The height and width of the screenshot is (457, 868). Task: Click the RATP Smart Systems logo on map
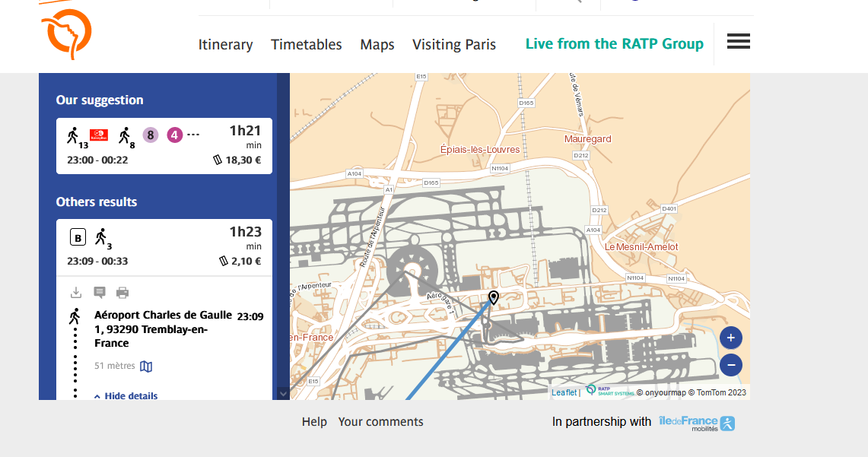point(610,391)
